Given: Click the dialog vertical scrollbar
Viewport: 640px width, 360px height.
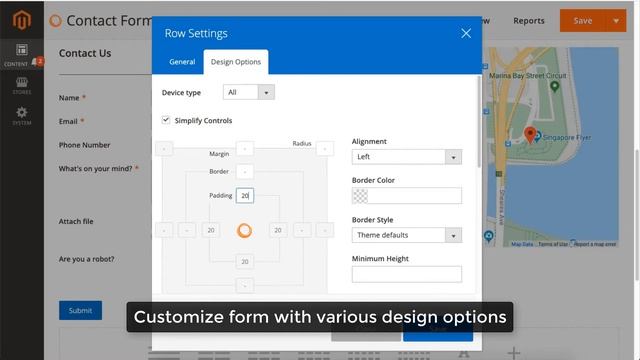Looking at the screenshot, I should [479, 122].
